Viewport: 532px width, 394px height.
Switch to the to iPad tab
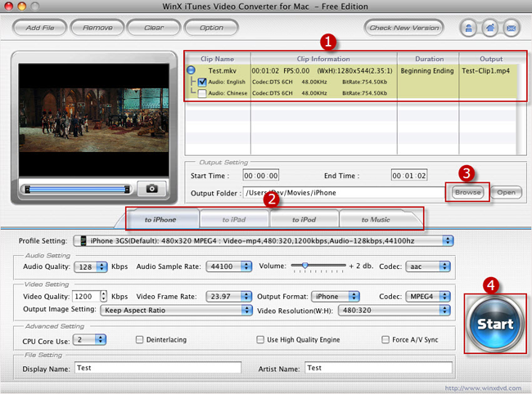point(234,220)
